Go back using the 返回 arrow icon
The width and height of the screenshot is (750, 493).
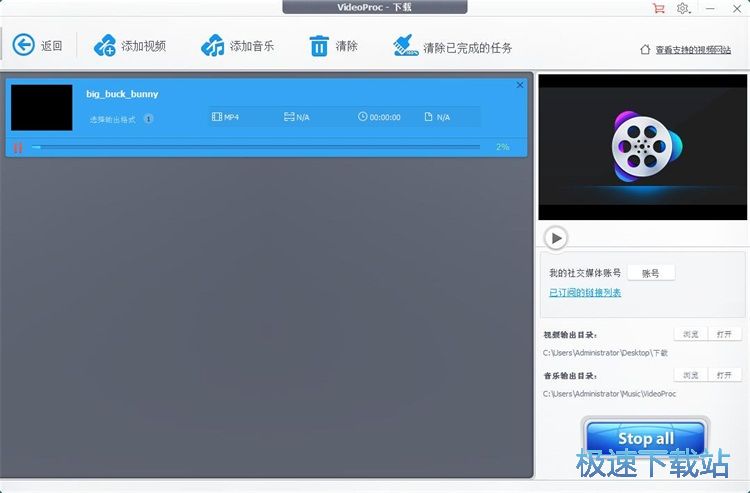coord(23,45)
